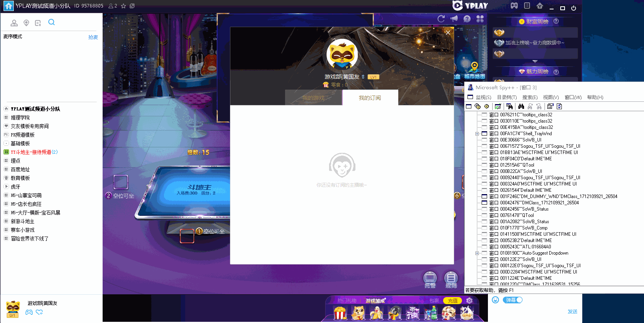Select channel YY斗地主-接待频道(2)
The height and width of the screenshot is (323, 644).
(x=34, y=152)
